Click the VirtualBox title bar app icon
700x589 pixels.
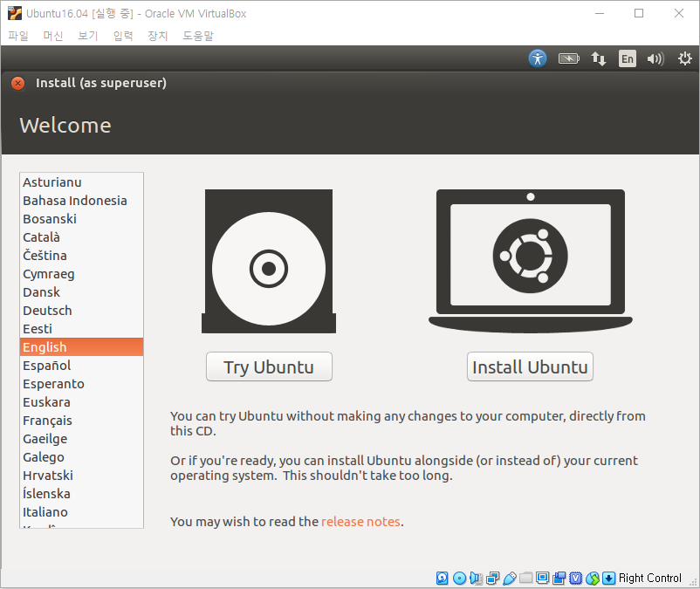point(15,13)
